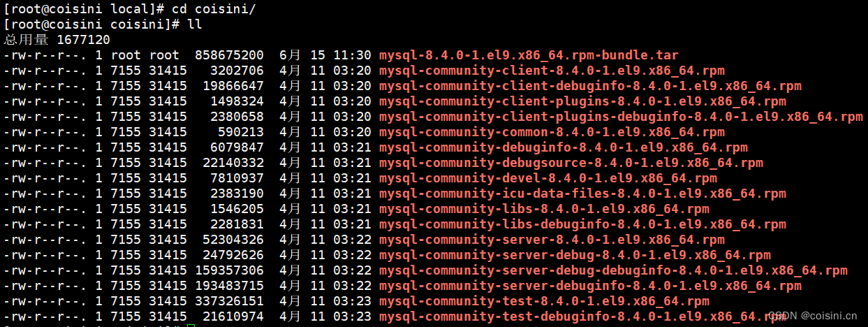
Task: Click file size 2383190
Action: (237, 194)
